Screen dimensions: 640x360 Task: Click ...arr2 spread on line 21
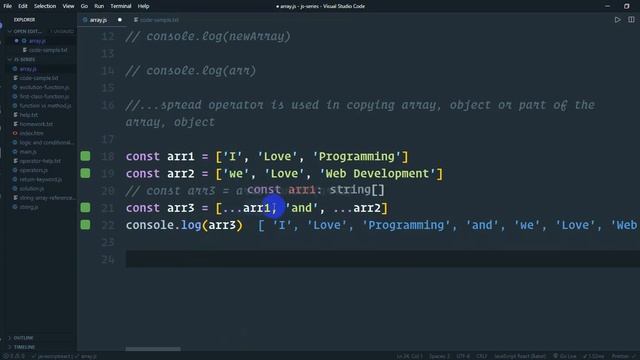point(357,208)
